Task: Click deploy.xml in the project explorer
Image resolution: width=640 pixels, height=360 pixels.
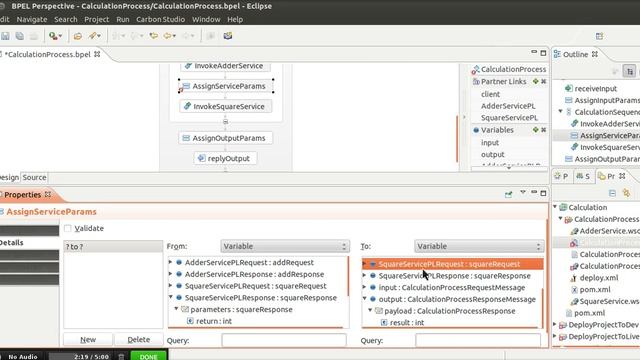Action: click(599, 278)
